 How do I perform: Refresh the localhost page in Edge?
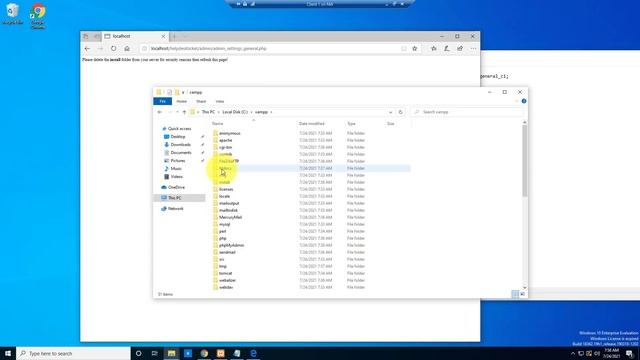pos(113,49)
